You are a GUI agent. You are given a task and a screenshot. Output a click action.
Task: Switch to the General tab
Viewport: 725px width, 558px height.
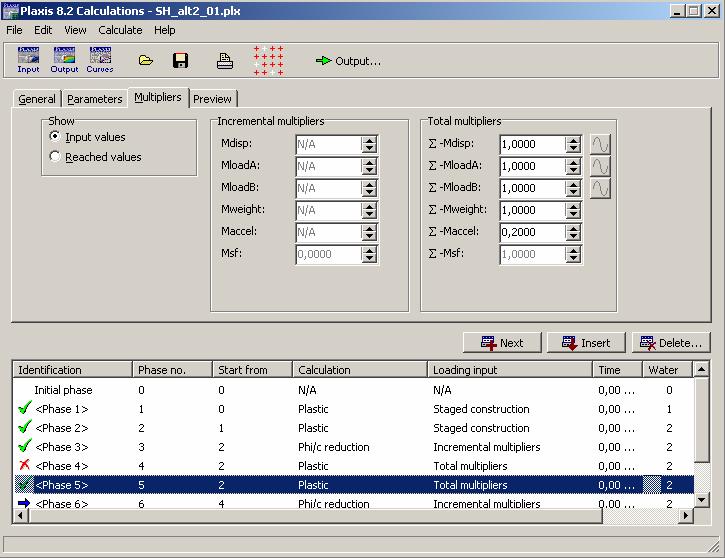pyautogui.click(x=37, y=99)
